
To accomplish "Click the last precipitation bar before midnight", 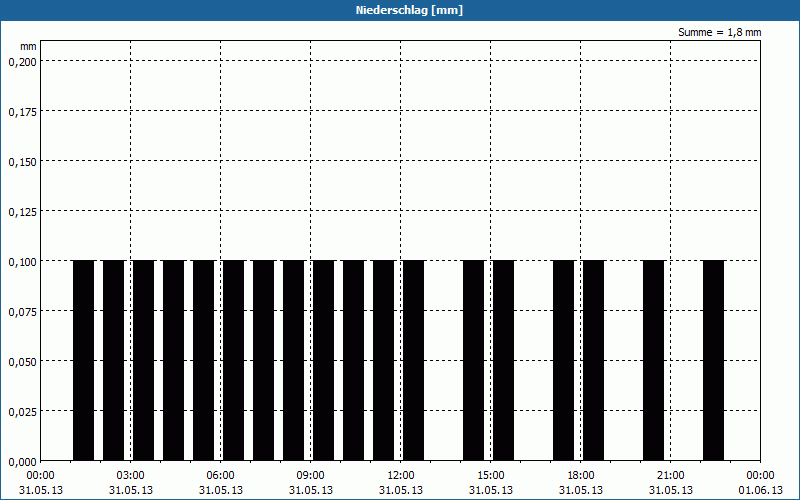I will point(713,360).
